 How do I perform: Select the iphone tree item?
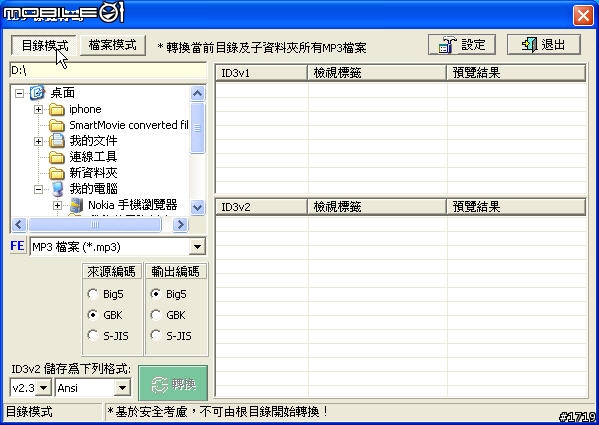click(85, 109)
